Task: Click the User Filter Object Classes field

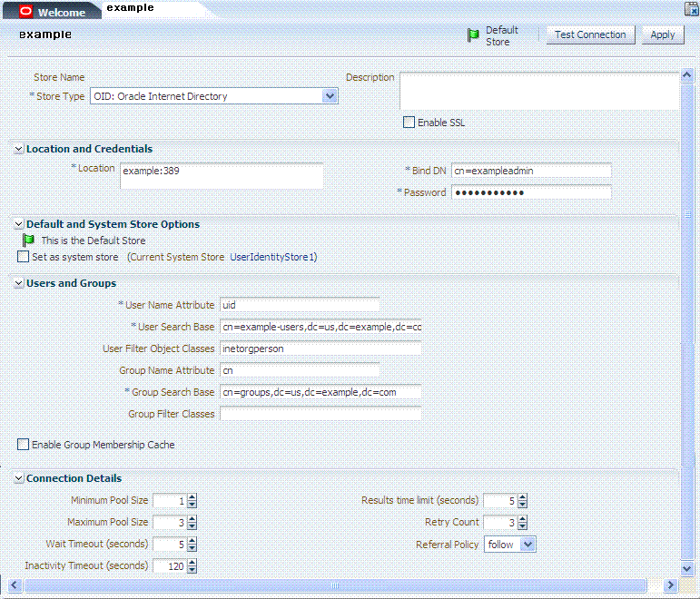Action: [x=320, y=349]
